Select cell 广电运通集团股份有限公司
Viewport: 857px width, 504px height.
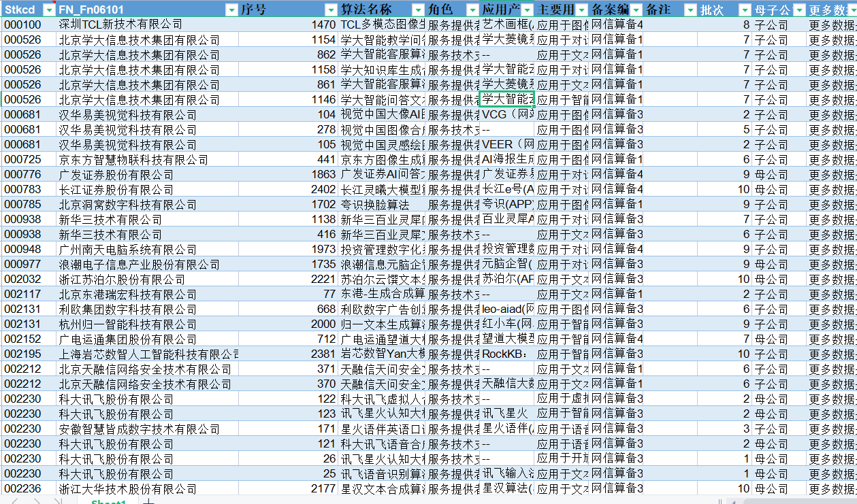pos(148,339)
